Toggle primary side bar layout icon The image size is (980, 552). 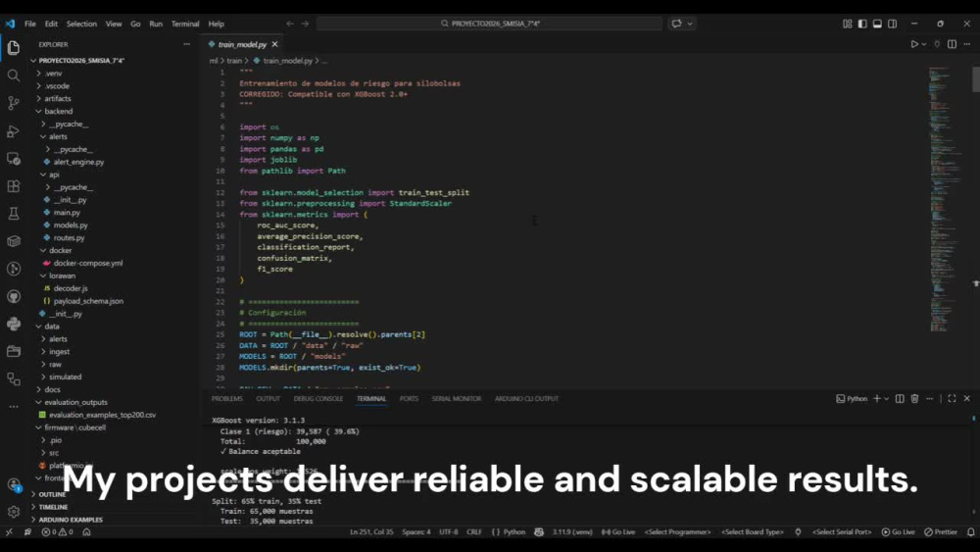[862, 24]
